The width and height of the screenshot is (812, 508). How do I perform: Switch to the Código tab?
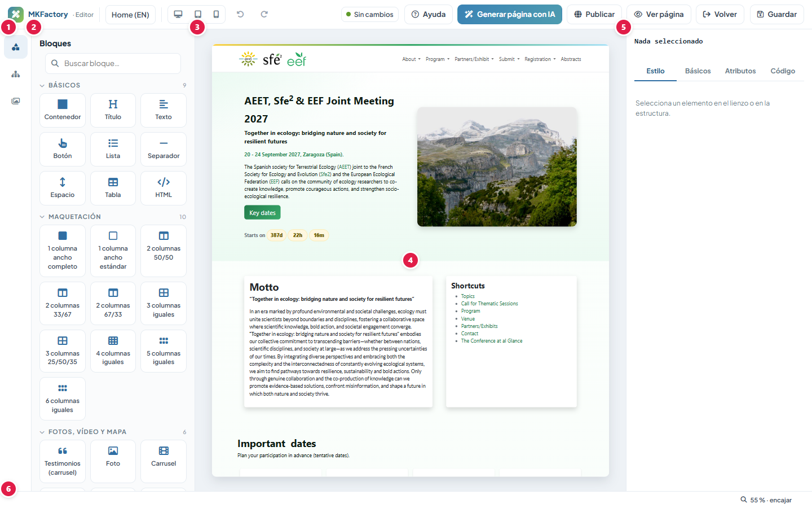[x=783, y=71]
